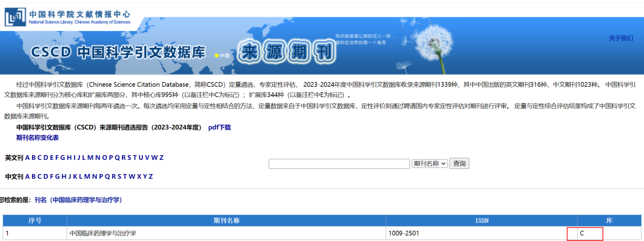The width and height of the screenshot is (644, 241).
Task: Click the 期刊名称 column header
Action: point(226,221)
